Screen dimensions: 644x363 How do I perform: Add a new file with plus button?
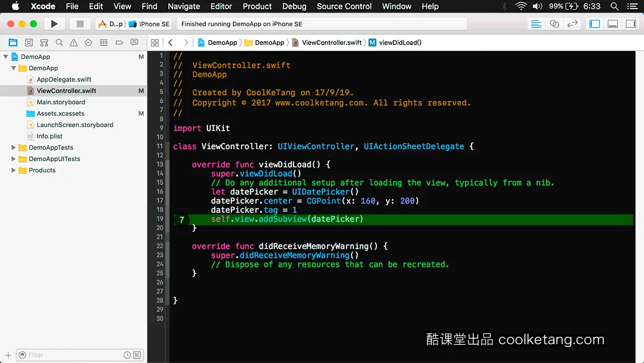pyautogui.click(x=8, y=355)
